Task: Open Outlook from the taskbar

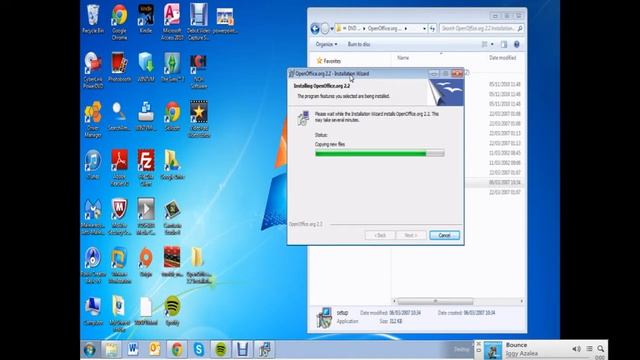Action: point(155,349)
